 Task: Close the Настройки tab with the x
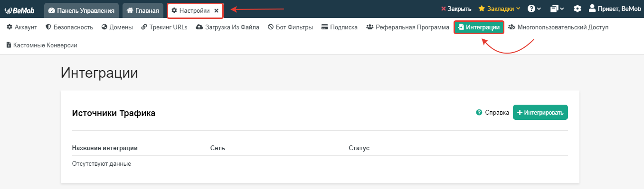(x=216, y=10)
